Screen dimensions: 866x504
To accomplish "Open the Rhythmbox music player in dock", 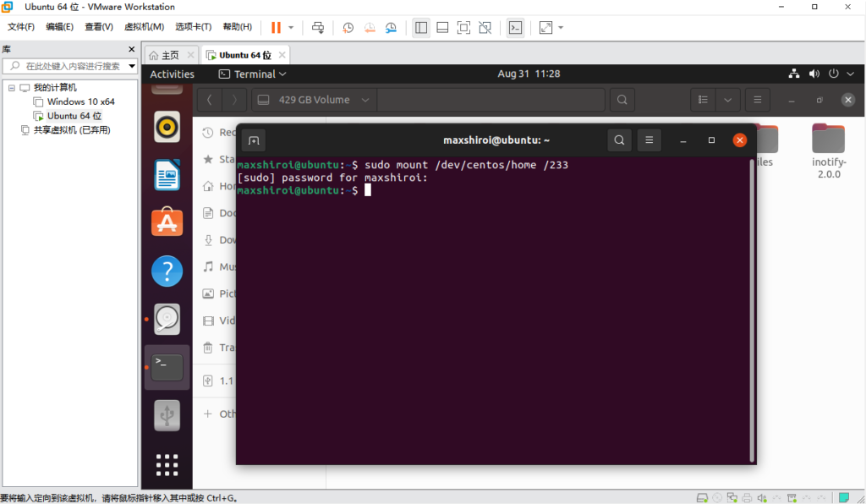I will [167, 128].
